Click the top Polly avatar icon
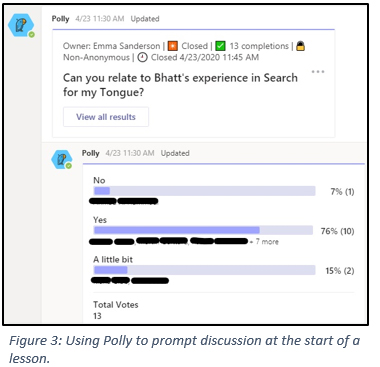The image size is (380, 367). pyautogui.click(x=21, y=26)
